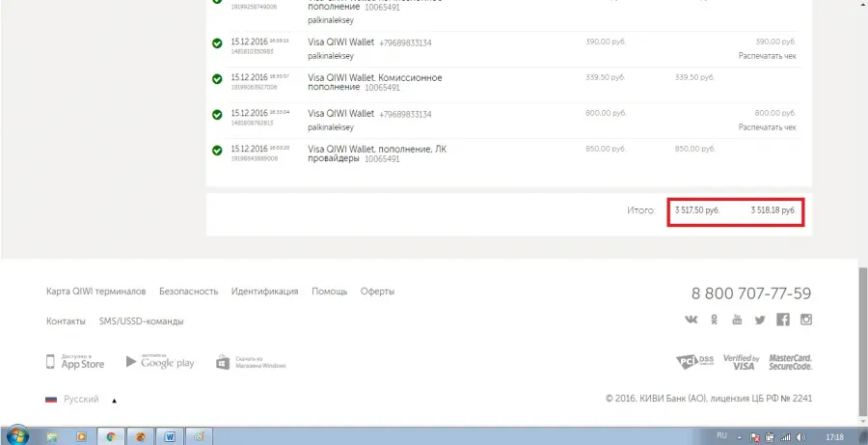Image resolution: width=868 pixels, height=445 pixels.
Task: Open the Идентификация footer link
Action: click(264, 291)
